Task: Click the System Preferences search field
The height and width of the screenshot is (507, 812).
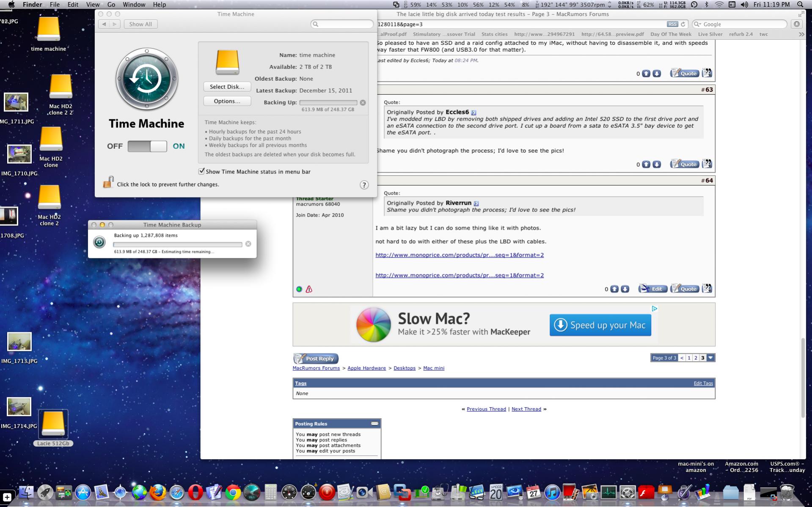Action: point(342,24)
